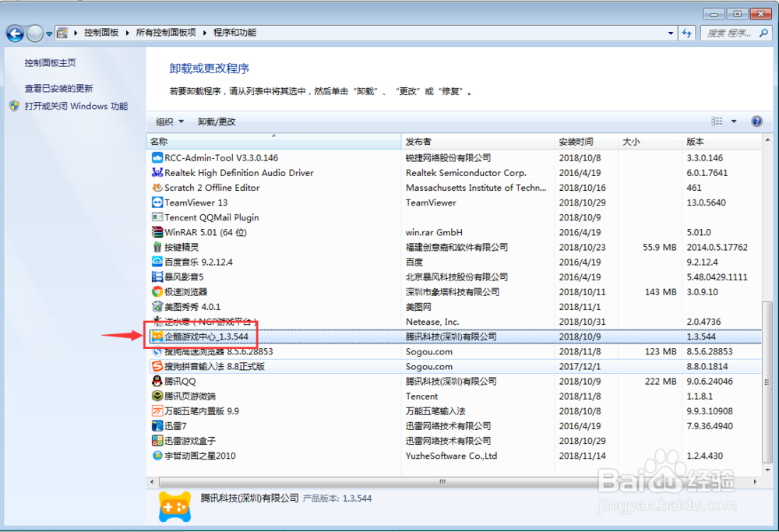The width and height of the screenshot is (779, 532).
Task: Click YuzheSoftware Co.,Ltd publisher cell
Action: coord(451,456)
